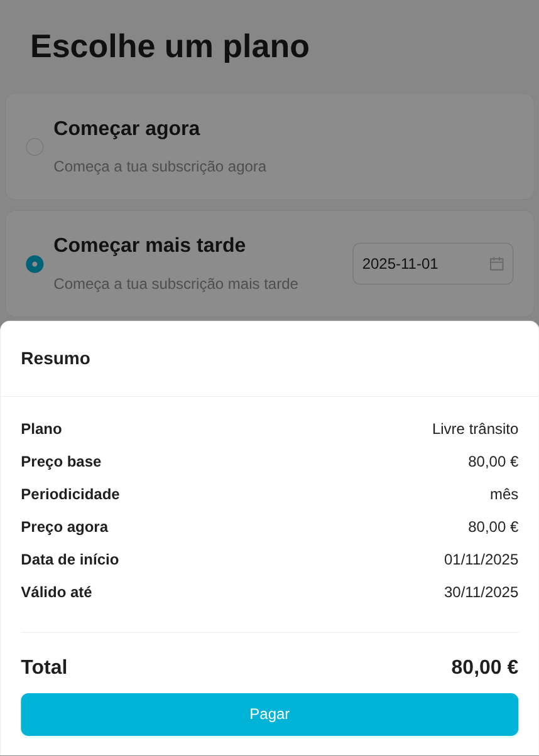
Task: Select the "Começar mais tarde" radio button
Action: click(35, 264)
